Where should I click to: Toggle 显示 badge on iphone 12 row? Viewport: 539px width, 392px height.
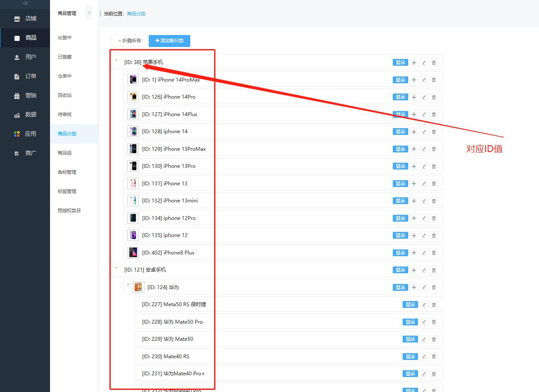[x=400, y=236]
